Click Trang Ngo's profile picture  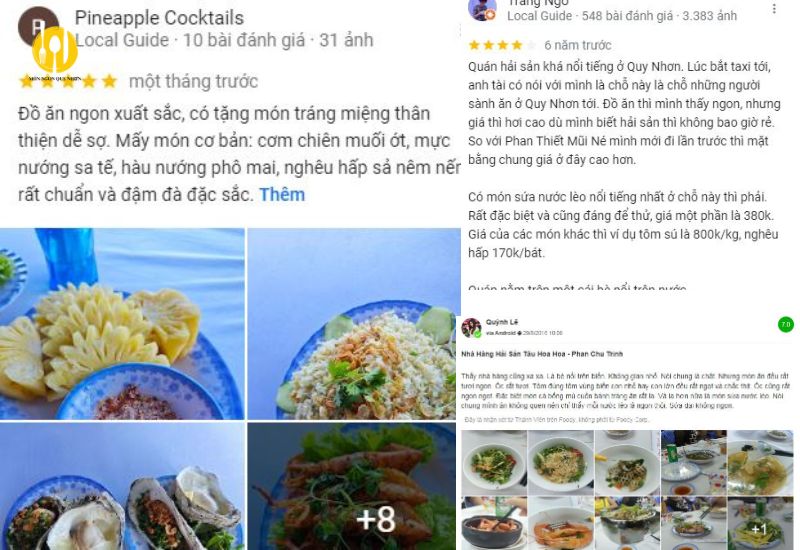pos(482,10)
